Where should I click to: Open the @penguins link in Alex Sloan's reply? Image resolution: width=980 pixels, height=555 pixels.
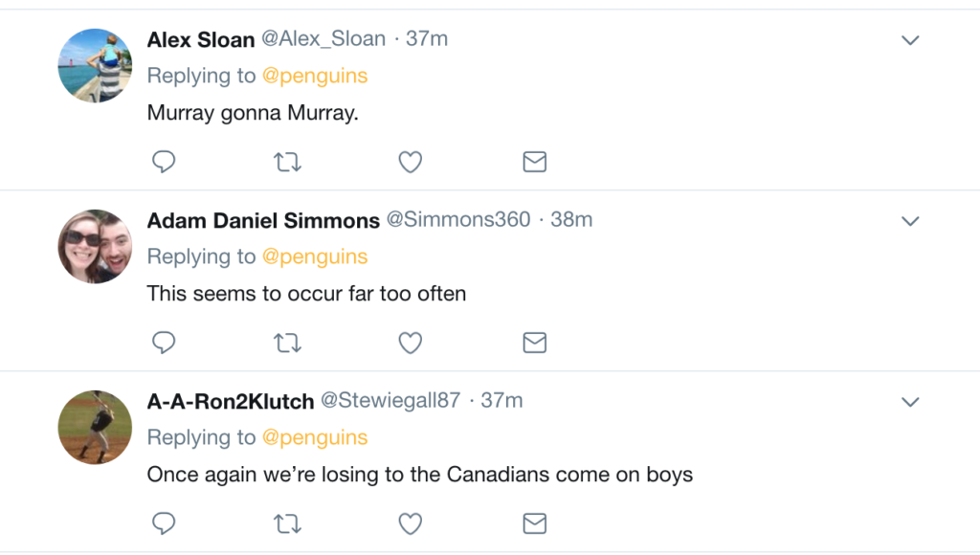315,76
